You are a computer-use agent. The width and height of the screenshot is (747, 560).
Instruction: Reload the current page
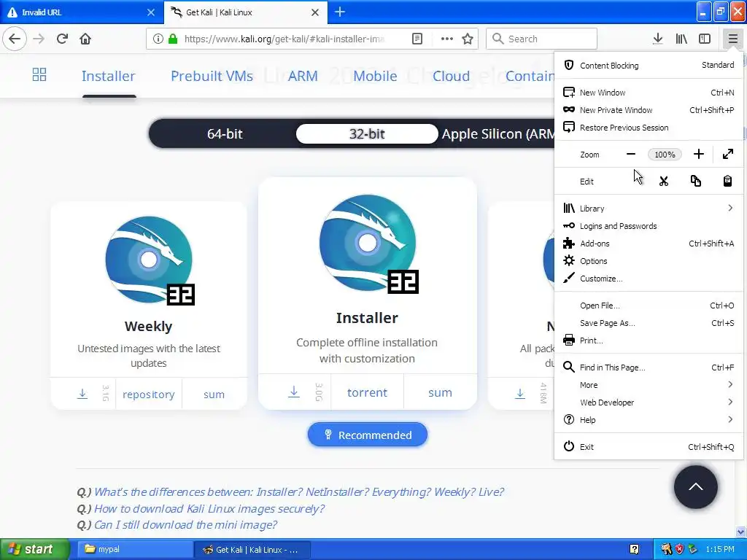tap(62, 39)
